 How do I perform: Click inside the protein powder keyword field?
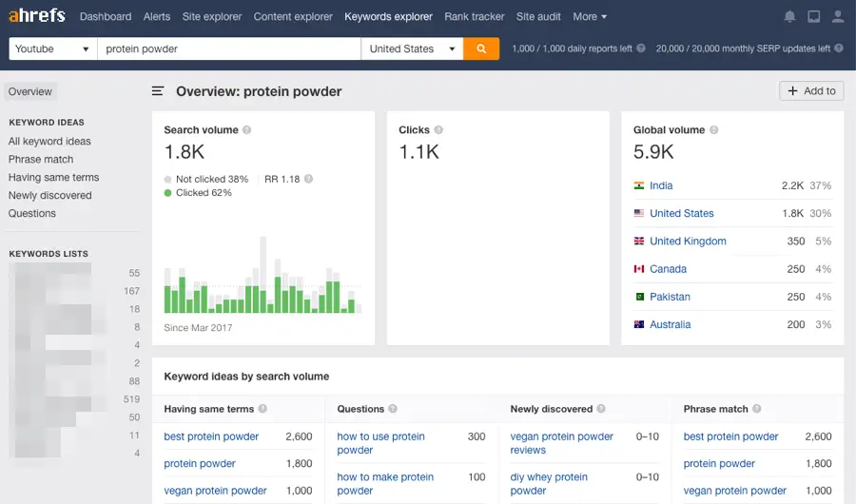[228, 48]
